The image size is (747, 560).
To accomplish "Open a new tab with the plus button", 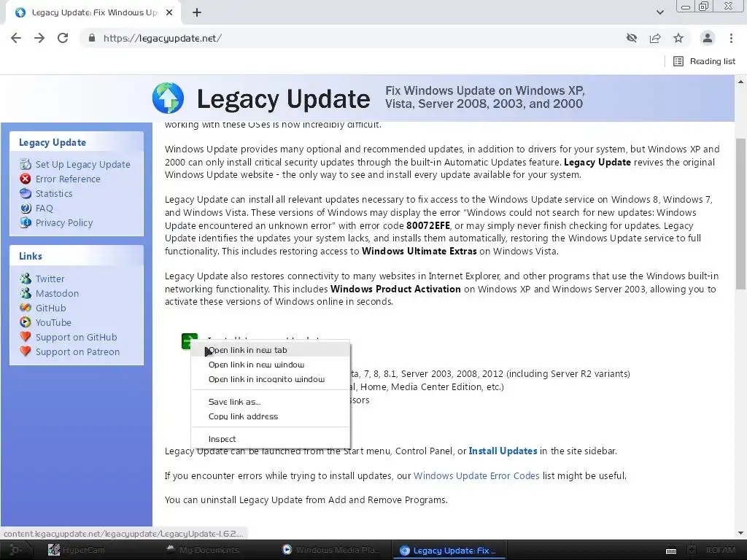I will (197, 12).
